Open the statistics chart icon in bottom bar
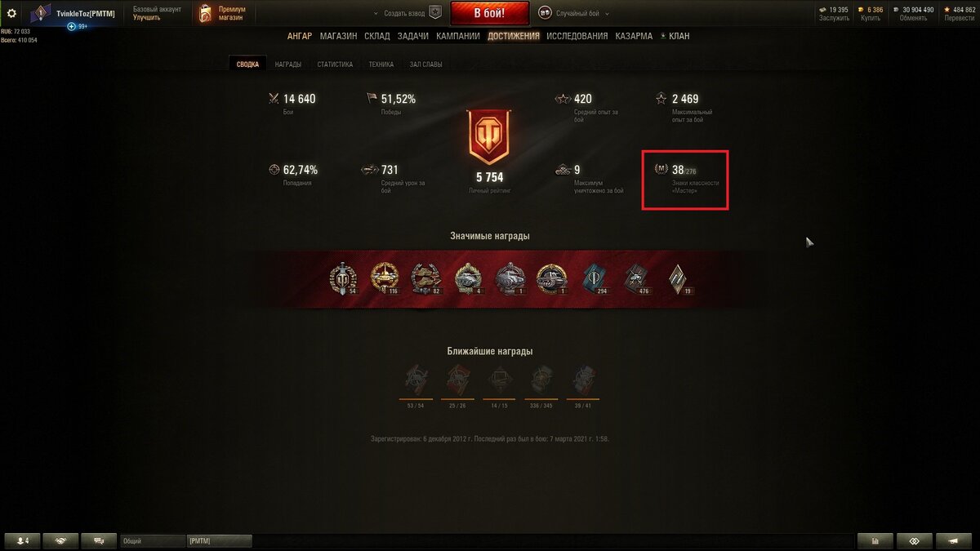 (x=875, y=540)
